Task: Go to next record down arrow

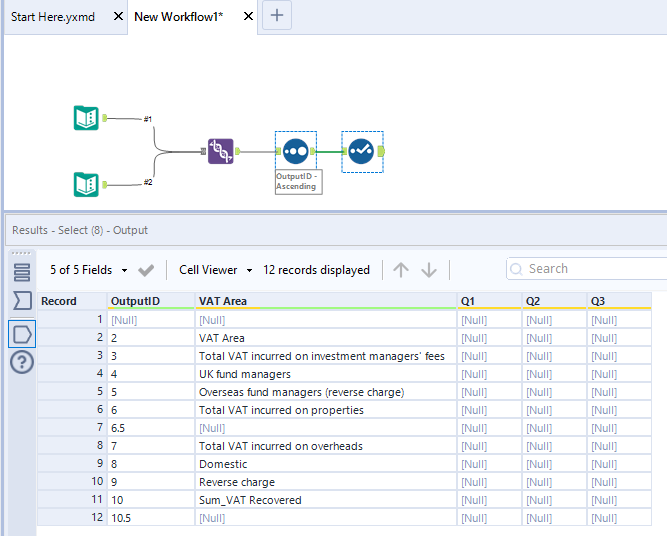Action: (x=429, y=270)
